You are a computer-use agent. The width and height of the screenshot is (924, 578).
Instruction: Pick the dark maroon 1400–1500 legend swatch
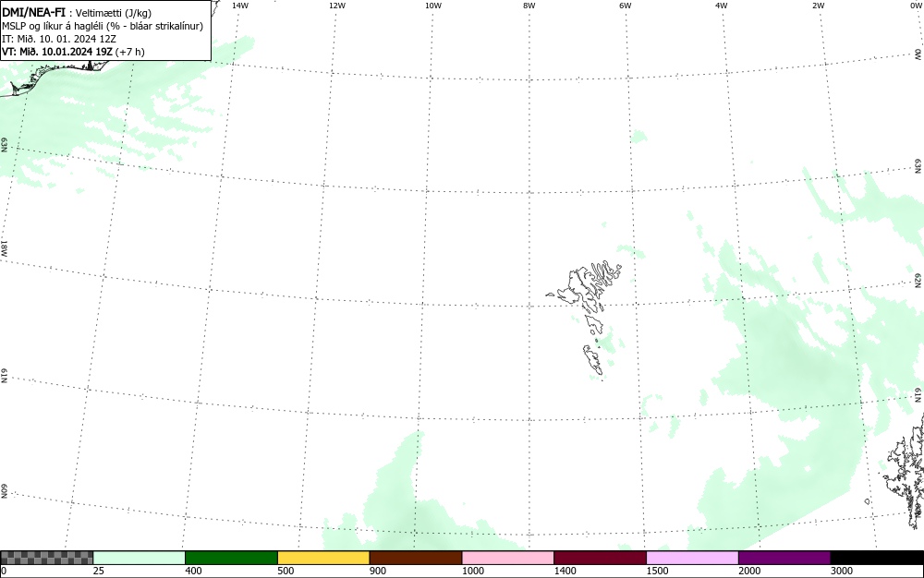(600, 558)
